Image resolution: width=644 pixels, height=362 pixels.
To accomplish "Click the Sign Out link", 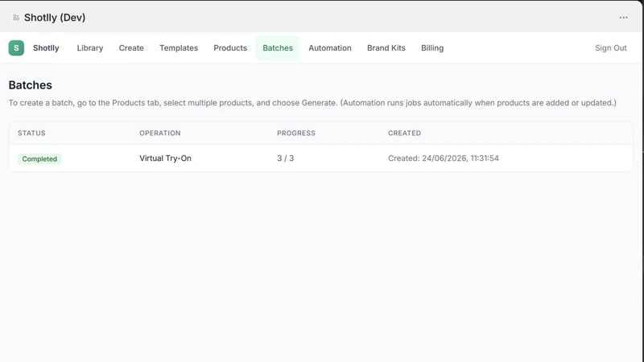I will tap(611, 48).
